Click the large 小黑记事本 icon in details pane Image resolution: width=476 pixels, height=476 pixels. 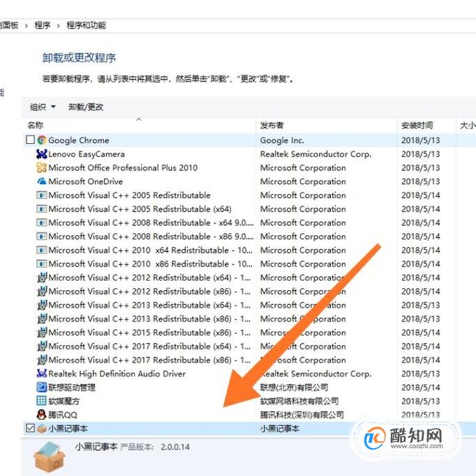point(49,457)
